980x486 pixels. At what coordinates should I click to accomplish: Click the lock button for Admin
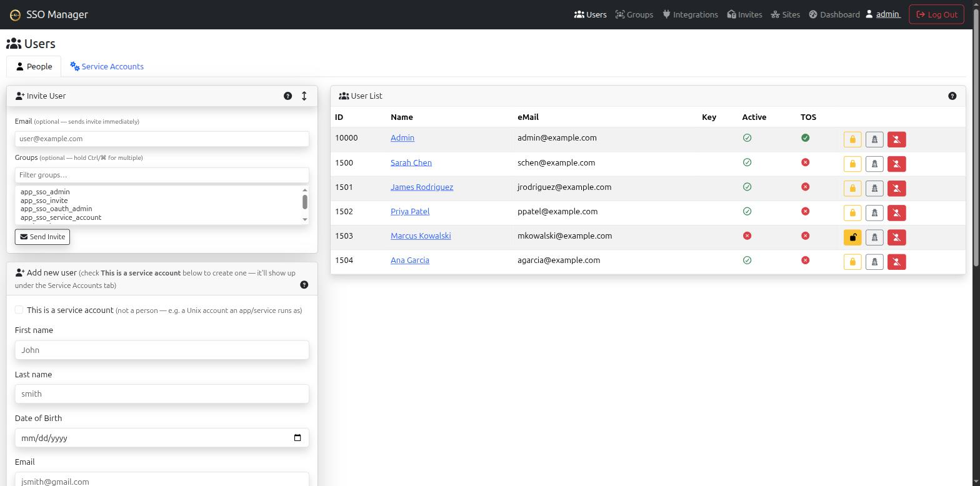click(x=852, y=139)
